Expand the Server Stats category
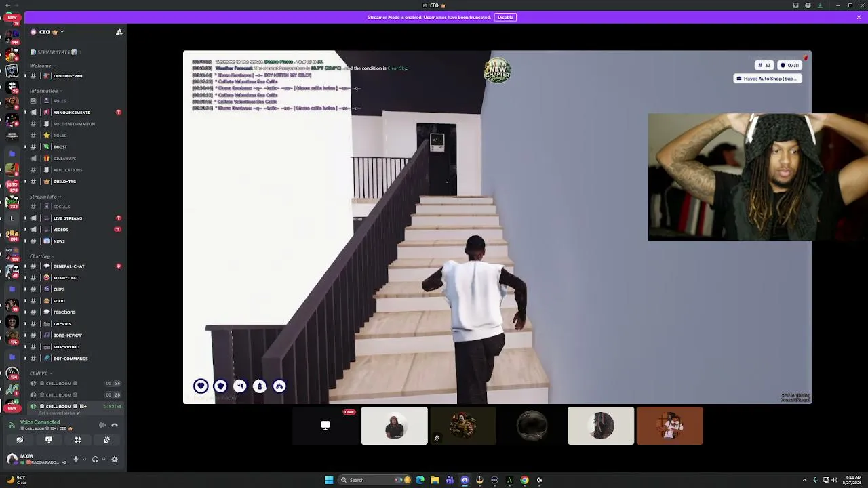Image resolution: width=868 pixels, height=488 pixels. tap(56, 52)
